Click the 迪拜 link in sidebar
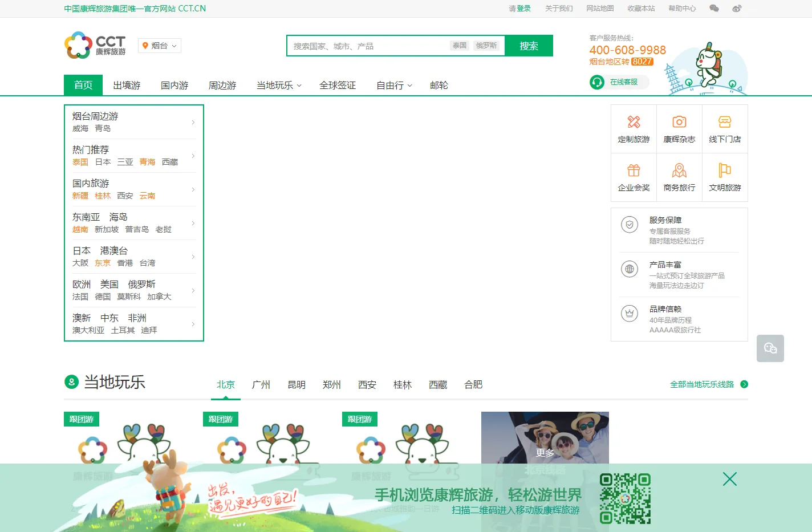 (149, 331)
